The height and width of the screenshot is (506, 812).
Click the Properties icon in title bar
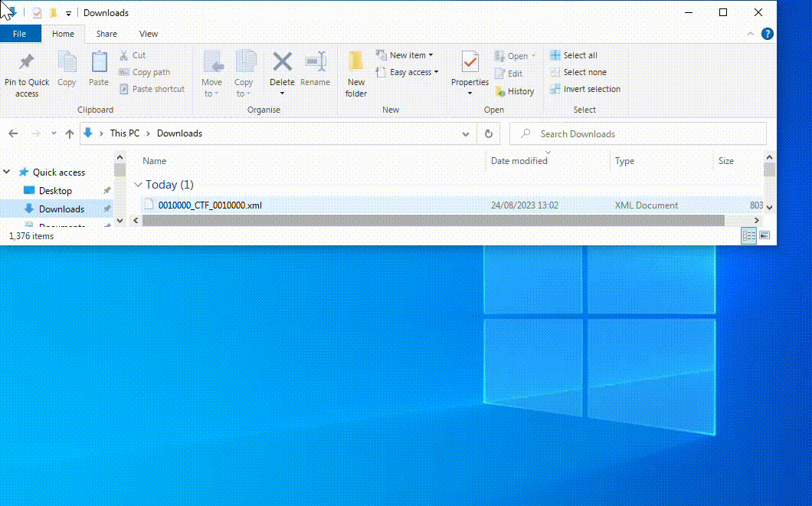tap(37, 13)
